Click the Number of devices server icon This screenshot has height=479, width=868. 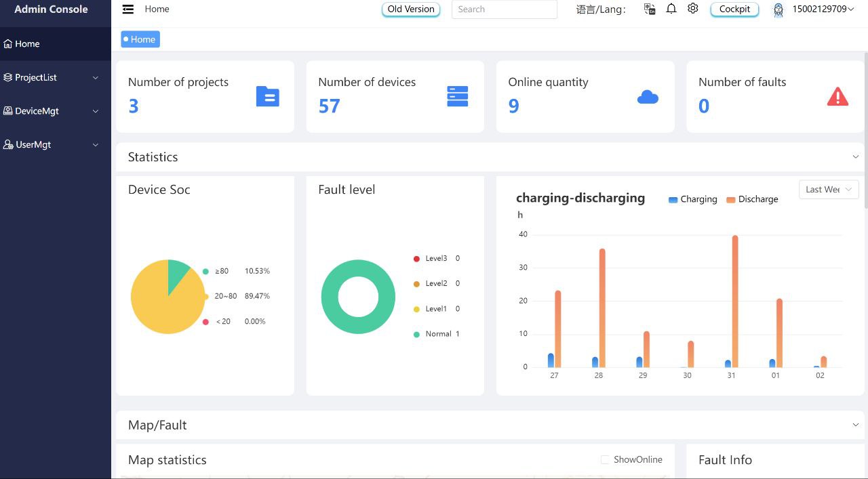(458, 96)
